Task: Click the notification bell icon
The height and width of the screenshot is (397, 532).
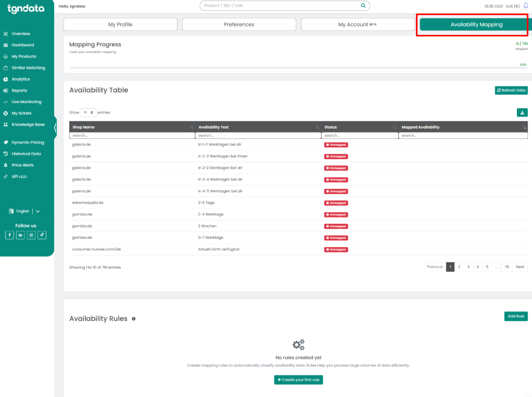Action: point(525,6)
